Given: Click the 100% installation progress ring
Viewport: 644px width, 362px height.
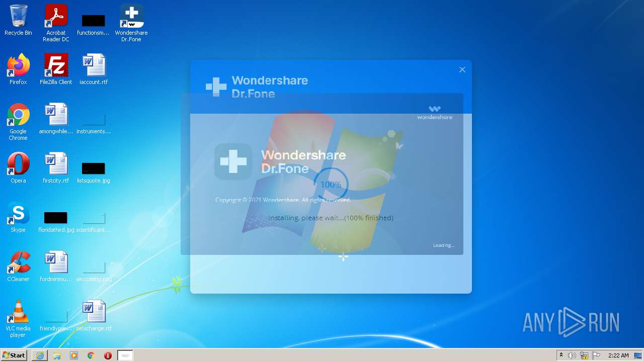Looking at the screenshot, I should coord(331,185).
